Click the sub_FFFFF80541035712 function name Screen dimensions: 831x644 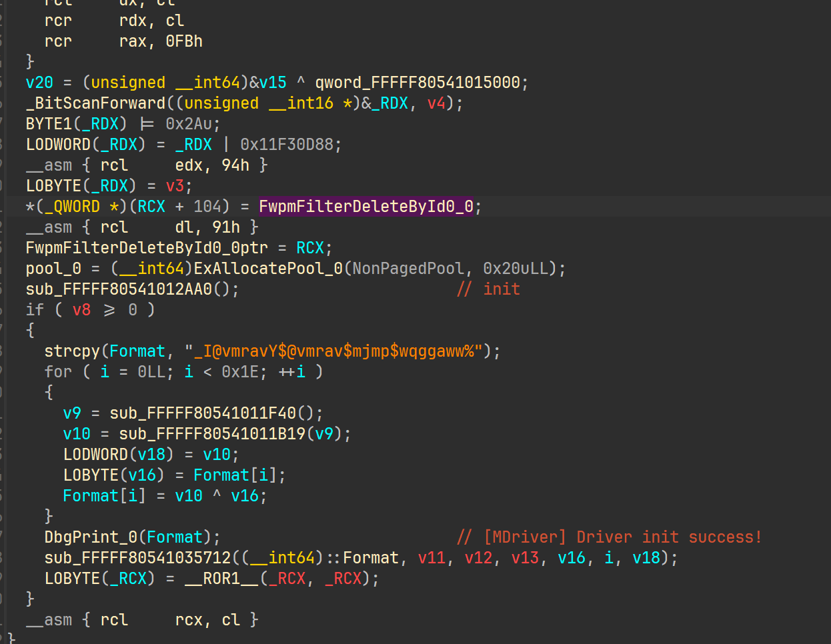pyautogui.click(x=137, y=558)
